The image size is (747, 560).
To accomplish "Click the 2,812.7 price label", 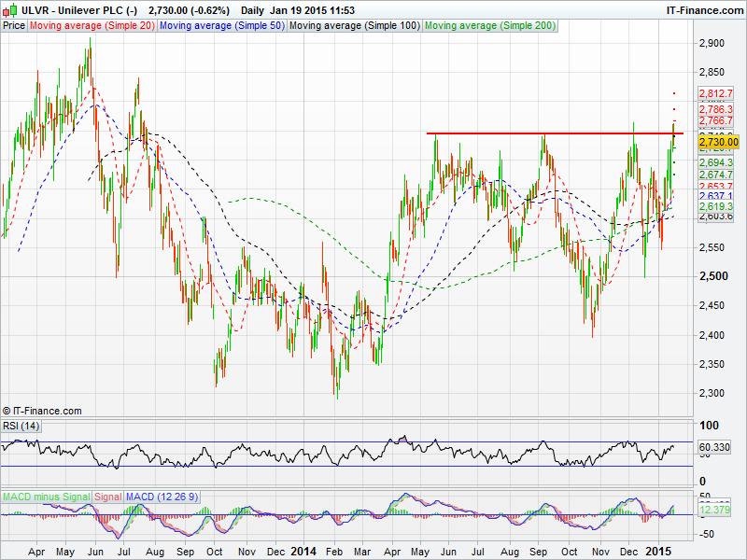I will pyautogui.click(x=716, y=94).
